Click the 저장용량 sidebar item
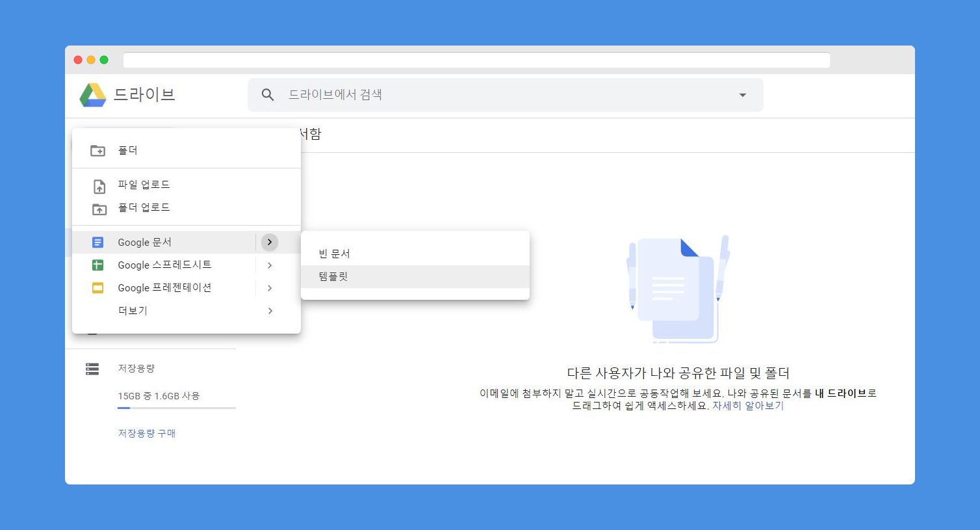This screenshot has height=530, width=980. point(136,369)
